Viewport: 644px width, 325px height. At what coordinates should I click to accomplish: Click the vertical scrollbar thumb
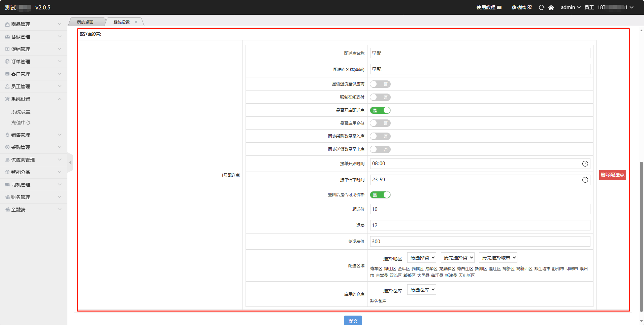tap(641, 236)
